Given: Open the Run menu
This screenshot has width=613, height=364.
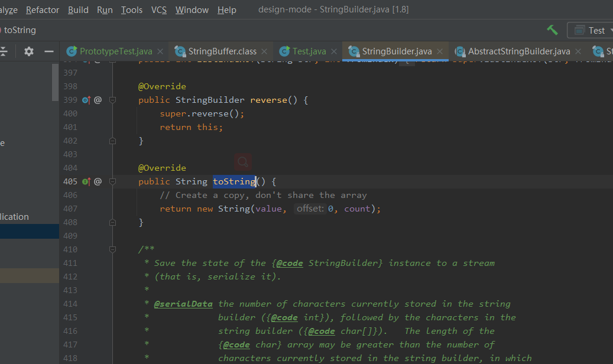Looking at the screenshot, I should pyautogui.click(x=105, y=10).
